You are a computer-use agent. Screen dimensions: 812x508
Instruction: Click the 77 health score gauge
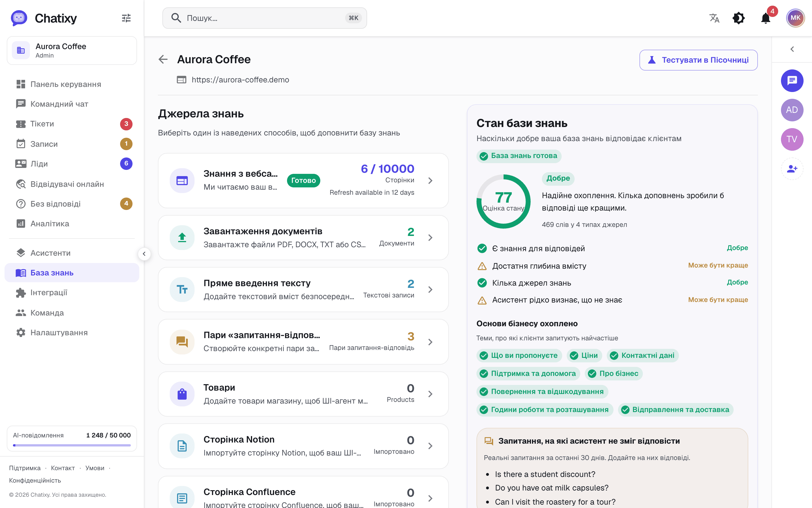point(503,201)
